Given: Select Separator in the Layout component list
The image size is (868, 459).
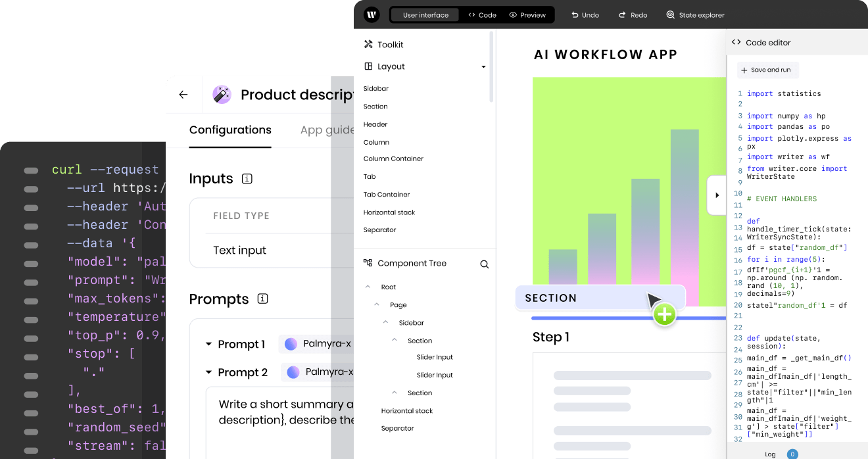Looking at the screenshot, I should [x=379, y=229].
